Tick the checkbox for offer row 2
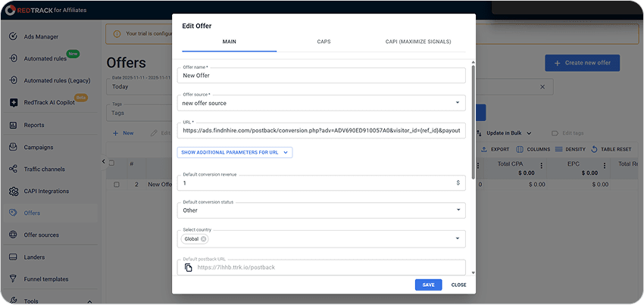The height and width of the screenshot is (305, 644). [x=116, y=184]
